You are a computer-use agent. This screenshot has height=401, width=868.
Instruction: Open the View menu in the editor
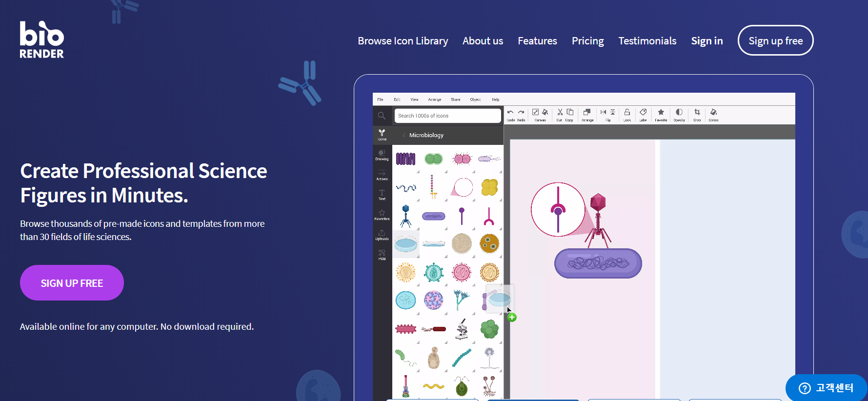coord(414,100)
